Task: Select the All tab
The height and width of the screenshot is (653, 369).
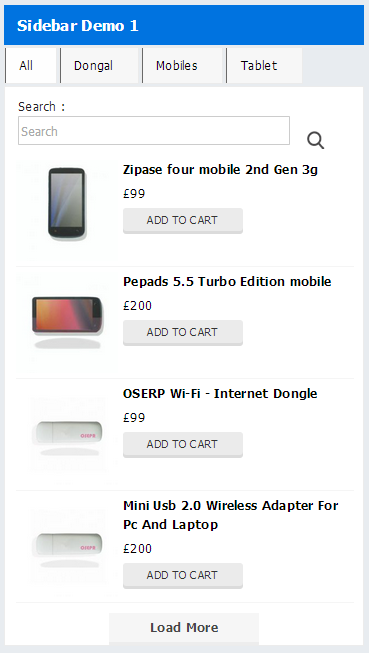Action: click(30, 65)
